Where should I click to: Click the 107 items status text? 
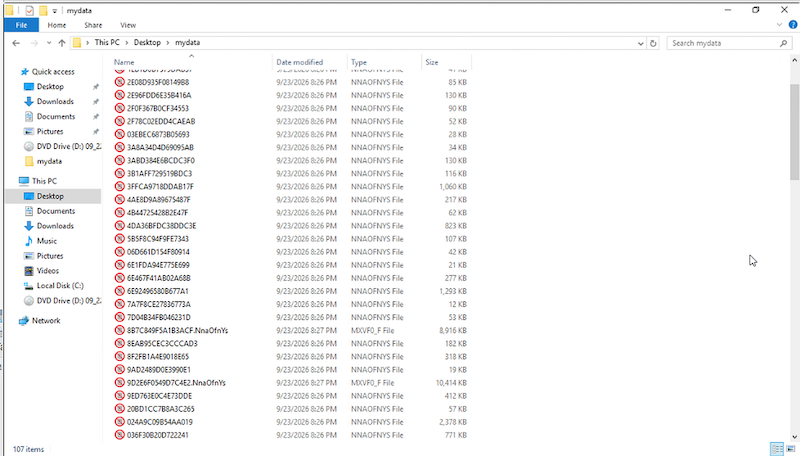tap(28, 449)
